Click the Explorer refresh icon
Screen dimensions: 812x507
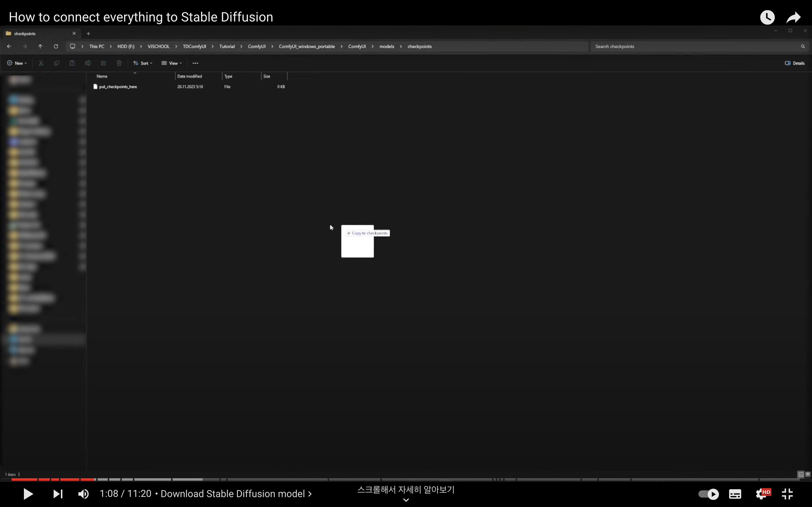tap(56, 46)
